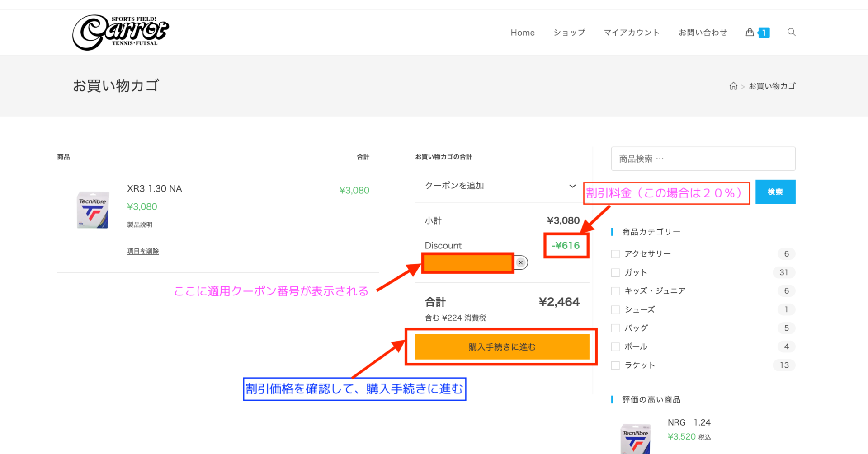This screenshot has width=868, height=454.
Task: Click the home breadcrumb icon
Action: 733,86
